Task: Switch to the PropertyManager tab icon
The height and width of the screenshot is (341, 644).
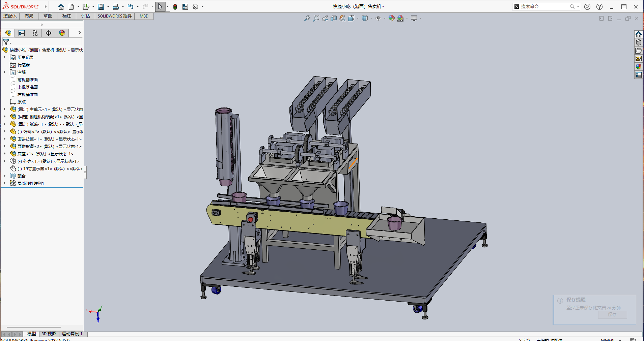Action: click(22, 33)
